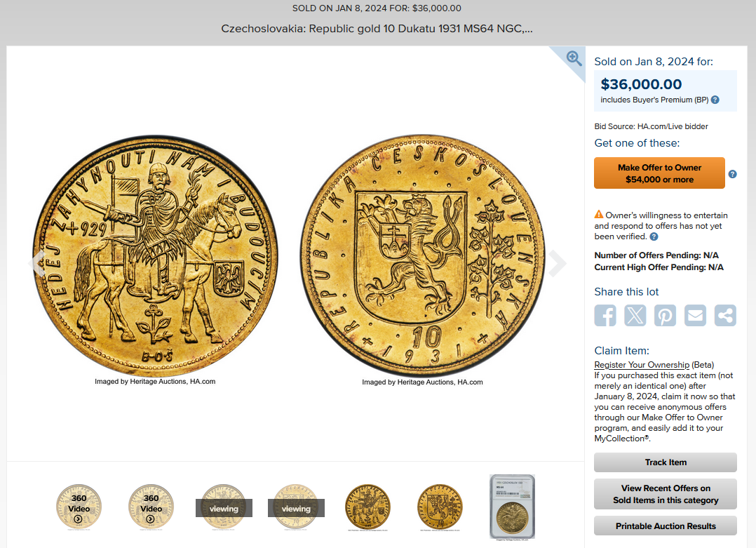Play the first 360 Video thumbnail
This screenshot has width=756, height=548.
(x=79, y=507)
